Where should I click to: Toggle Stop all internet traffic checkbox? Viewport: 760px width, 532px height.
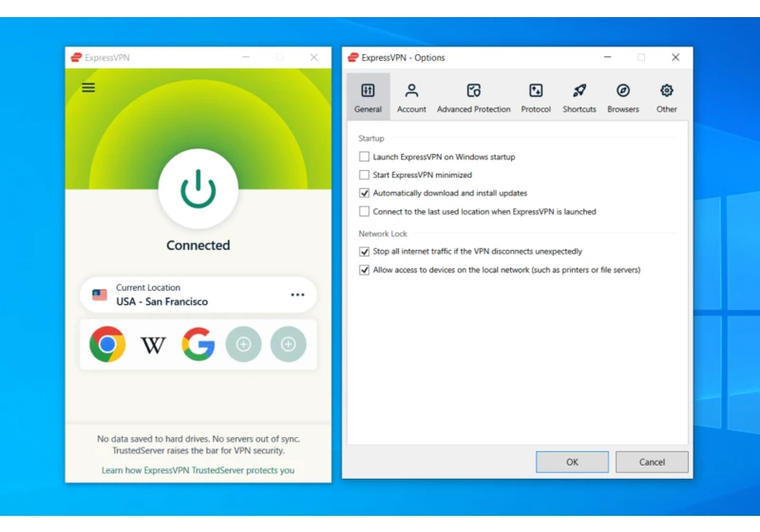364,252
